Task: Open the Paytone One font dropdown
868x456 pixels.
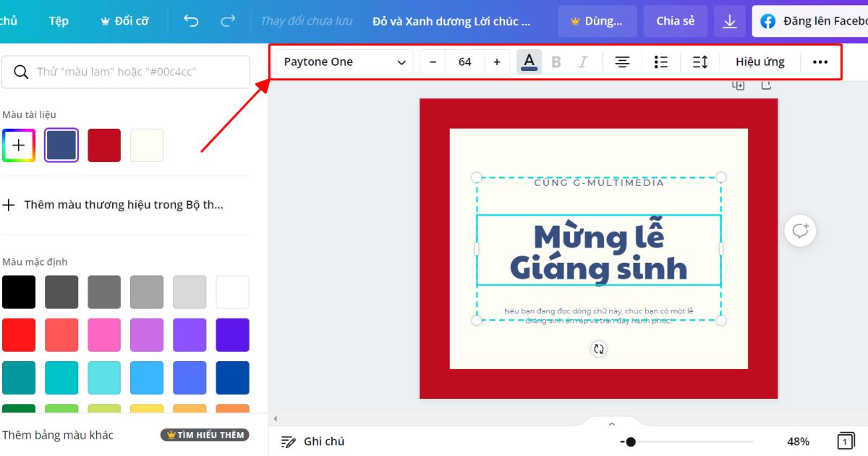Action: pos(343,62)
